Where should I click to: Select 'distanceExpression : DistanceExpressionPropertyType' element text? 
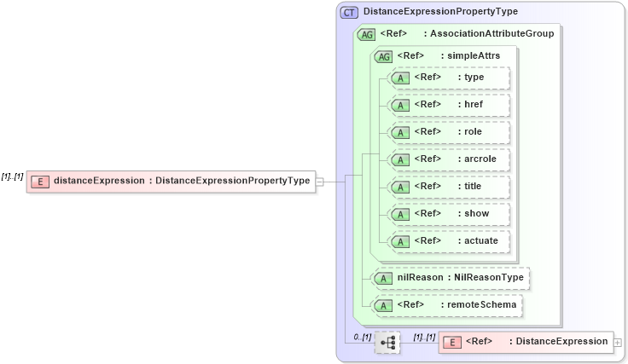tap(182, 181)
